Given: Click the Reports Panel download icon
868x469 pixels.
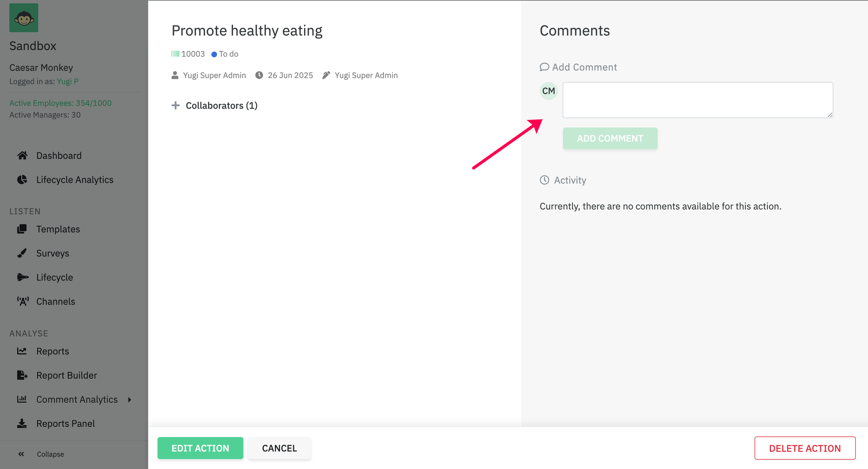Looking at the screenshot, I should (x=22, y=423).
